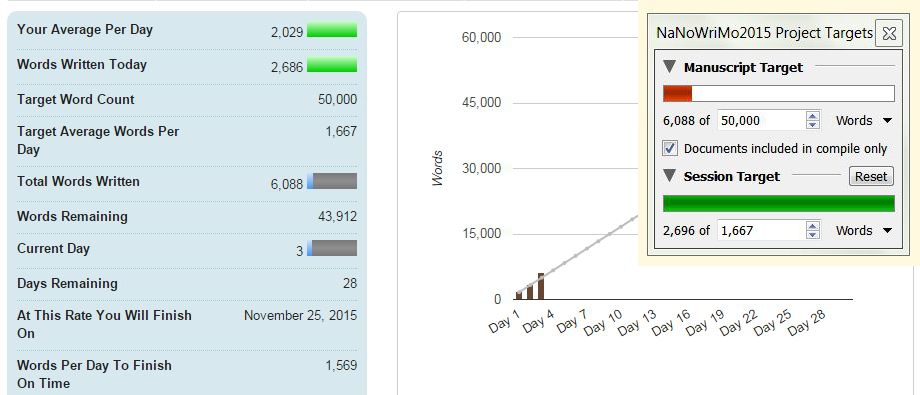920x395 pixels.
Task: Click the Reset session target button
Action: coord(871,176)
